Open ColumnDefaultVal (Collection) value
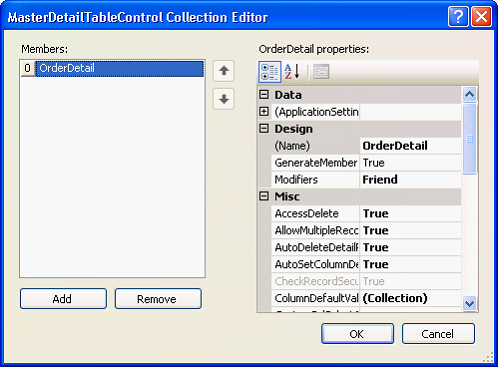The image size is (499, 368). [410, 298]
